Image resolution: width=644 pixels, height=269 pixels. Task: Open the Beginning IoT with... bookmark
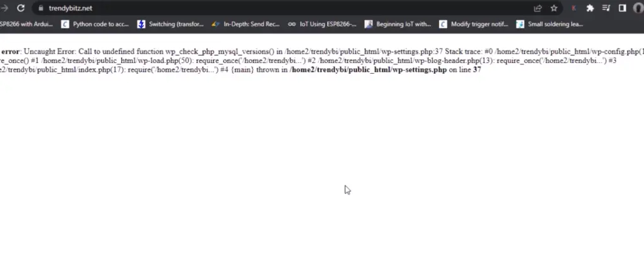[398, 25]
